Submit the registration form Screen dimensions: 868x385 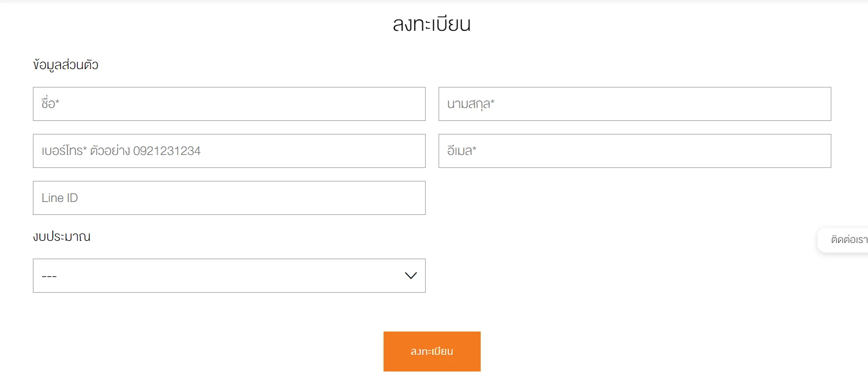click(432, 351)
